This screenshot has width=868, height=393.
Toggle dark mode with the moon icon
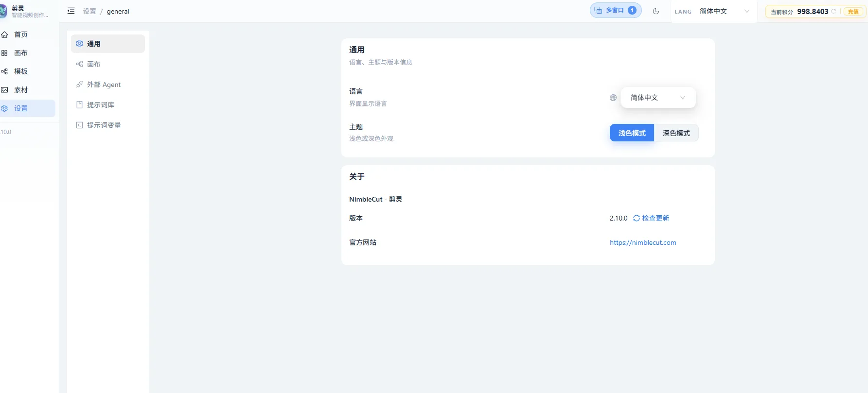[656, 11]
